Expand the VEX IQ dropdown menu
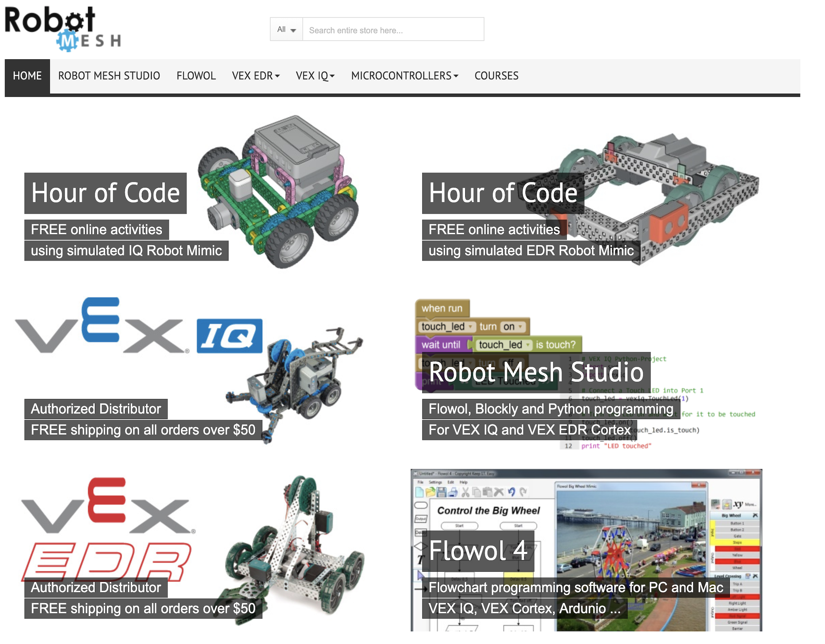Screen dimensions: 825x644 click(315, 76)
